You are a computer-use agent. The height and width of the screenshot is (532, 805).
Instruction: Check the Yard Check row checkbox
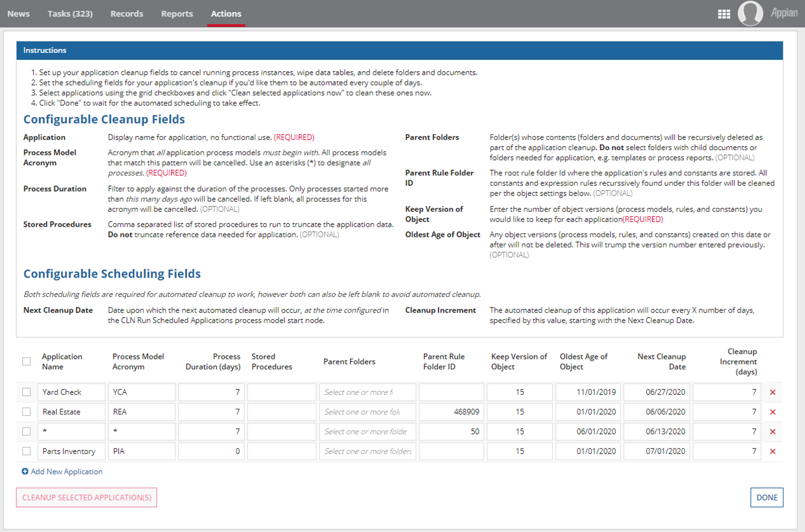[x=26, y=392]
